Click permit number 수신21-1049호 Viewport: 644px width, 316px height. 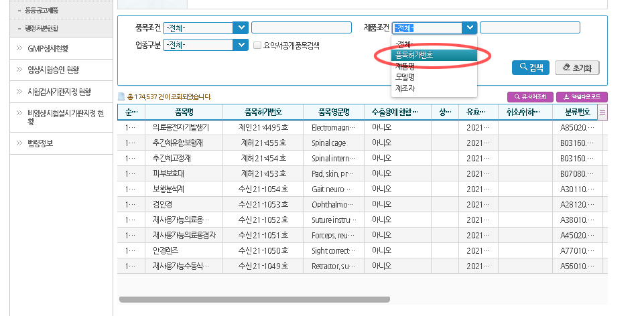(x=263, y=266)
